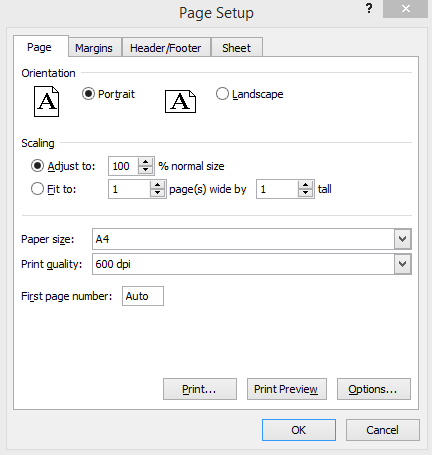The width and height of the screenshot is (432, 455).
Task: Choose the Fit to scaling option
Action: pos(37,189)
